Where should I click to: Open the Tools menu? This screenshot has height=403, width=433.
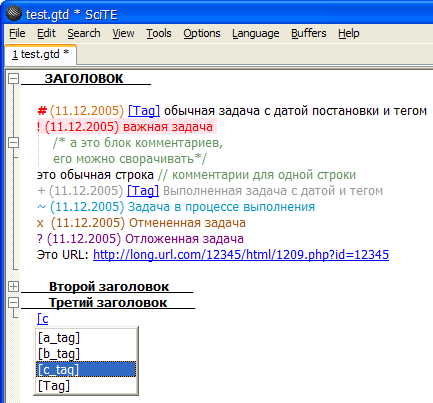[159, 33]
